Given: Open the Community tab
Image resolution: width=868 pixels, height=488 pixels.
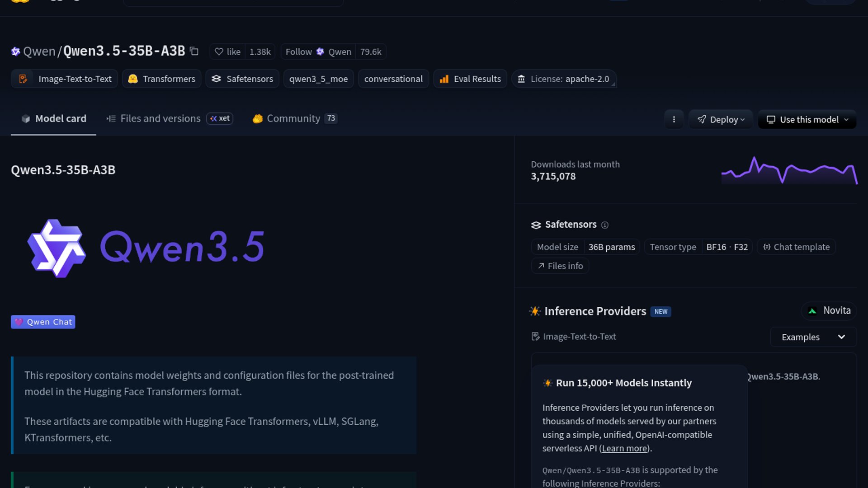Looking at the screenshot, I should pyautogui.click(x=292, y=118).
